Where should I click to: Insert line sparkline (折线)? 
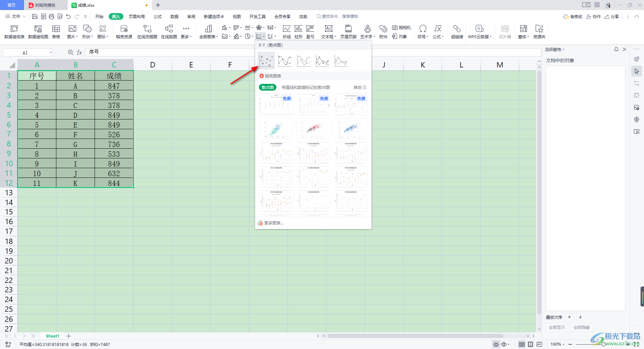(287, 32)
